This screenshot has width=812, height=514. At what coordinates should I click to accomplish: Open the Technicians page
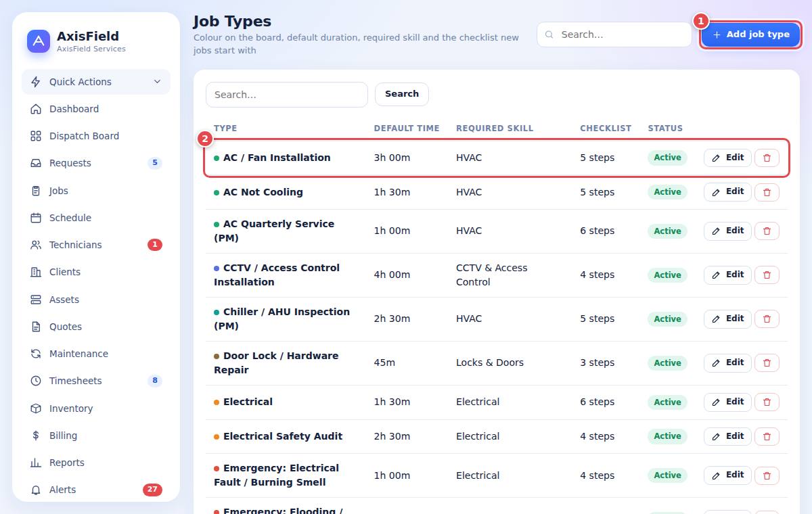[x=96, y=245]
